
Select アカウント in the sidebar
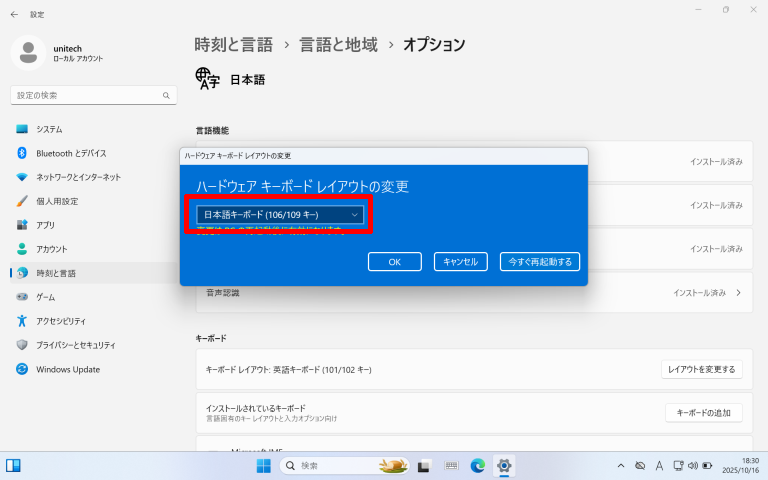pyautogui.click(x=51, y=249)
